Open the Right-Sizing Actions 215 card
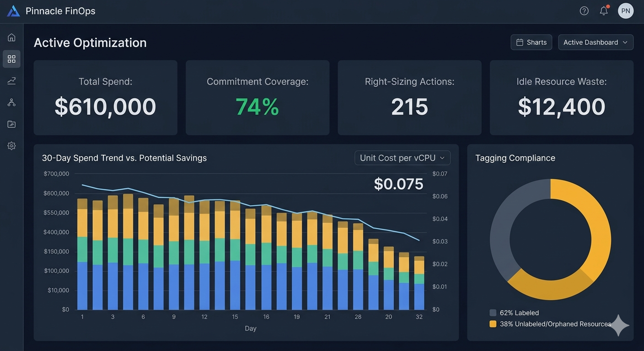This screenshot has height=351, width=644. (409, 98)
